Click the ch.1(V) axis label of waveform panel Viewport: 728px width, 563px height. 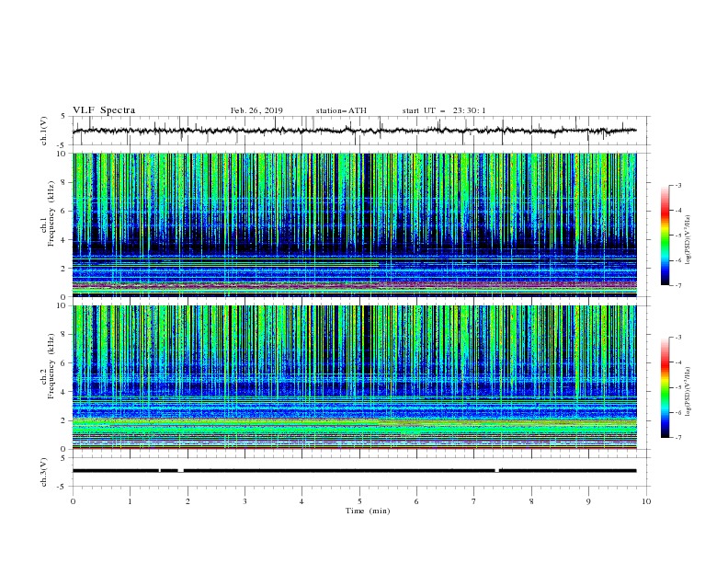tap(44, 131)
